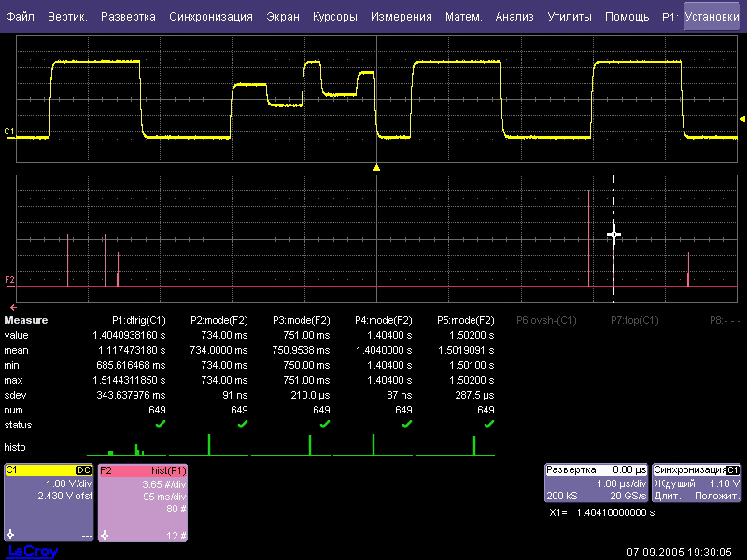
Task: Open the Утилиты menu
Action: click(569, 17)
